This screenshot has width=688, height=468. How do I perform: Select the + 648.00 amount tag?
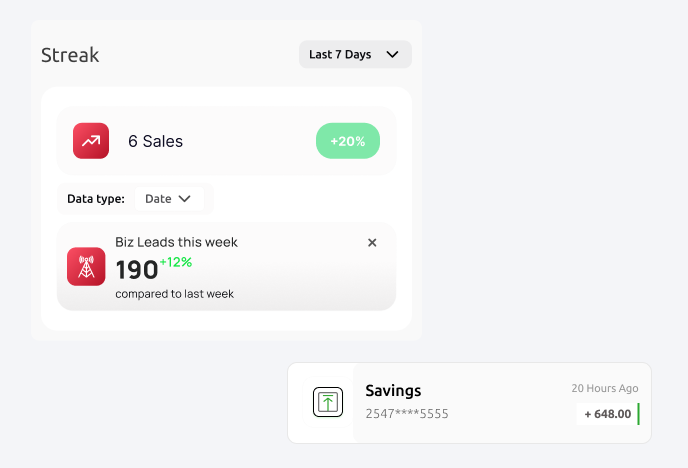pyautogui.click(x=607, y=414)
